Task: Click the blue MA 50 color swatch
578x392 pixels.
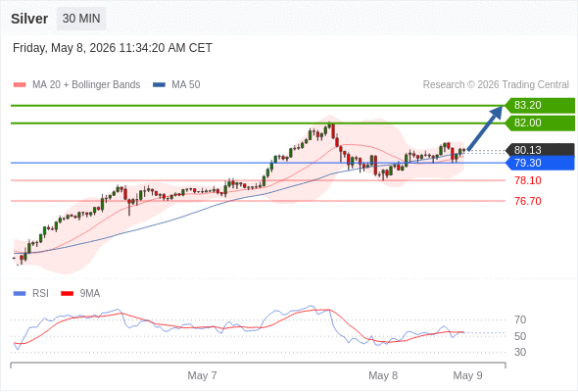Action: coord(160,85)
